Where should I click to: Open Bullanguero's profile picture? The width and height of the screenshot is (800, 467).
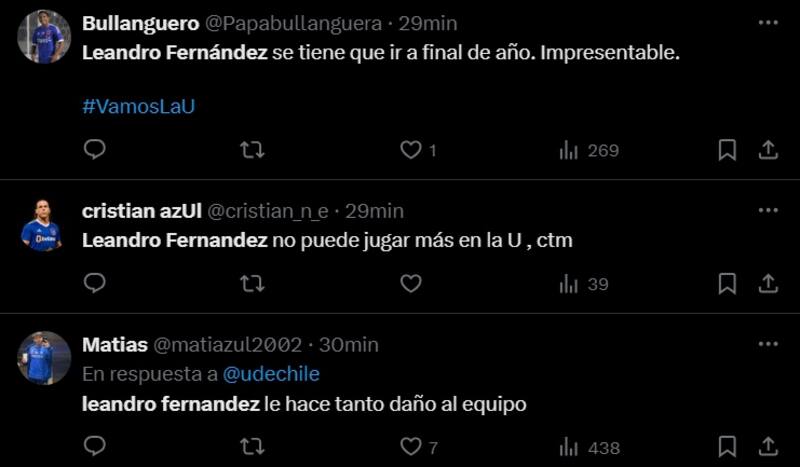click(x=44, y=38)
